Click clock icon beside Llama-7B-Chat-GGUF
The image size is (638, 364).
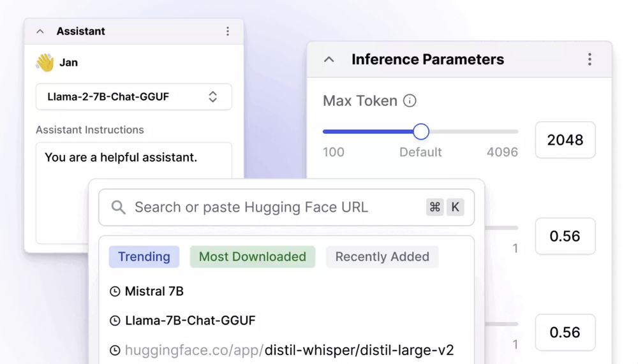pyautogui.click(x=115, y=321)
